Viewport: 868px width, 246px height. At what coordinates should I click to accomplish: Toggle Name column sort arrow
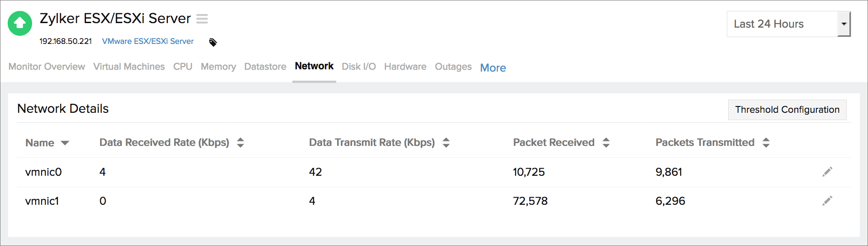[65, 143]
